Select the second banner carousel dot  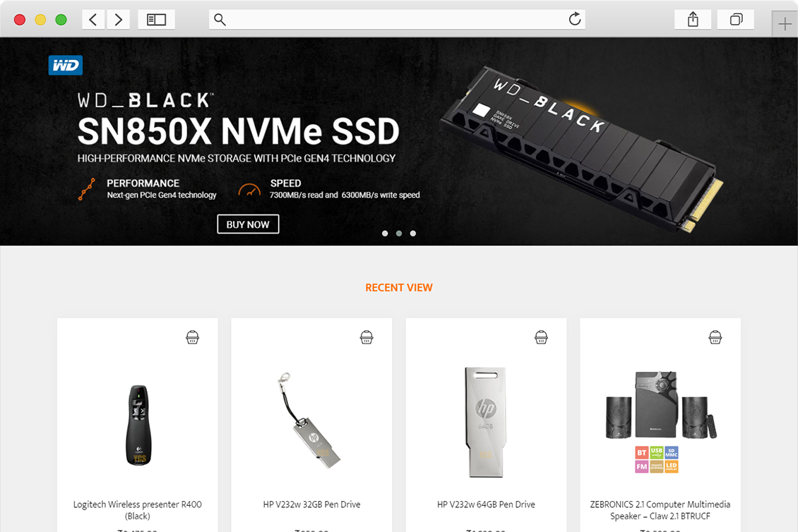tap(399, 234)
